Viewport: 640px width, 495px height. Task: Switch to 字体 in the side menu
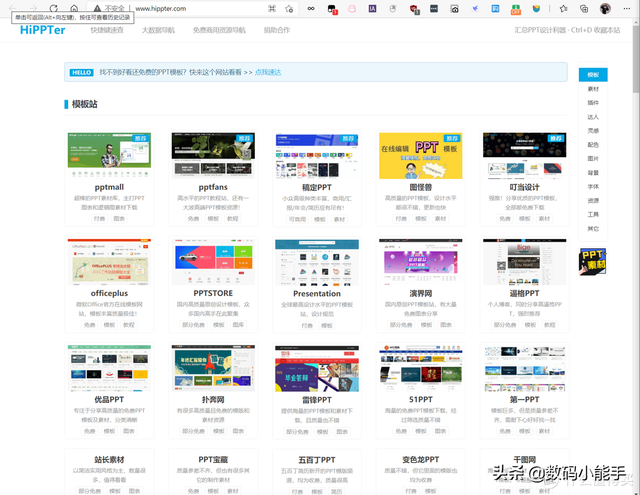593,187
